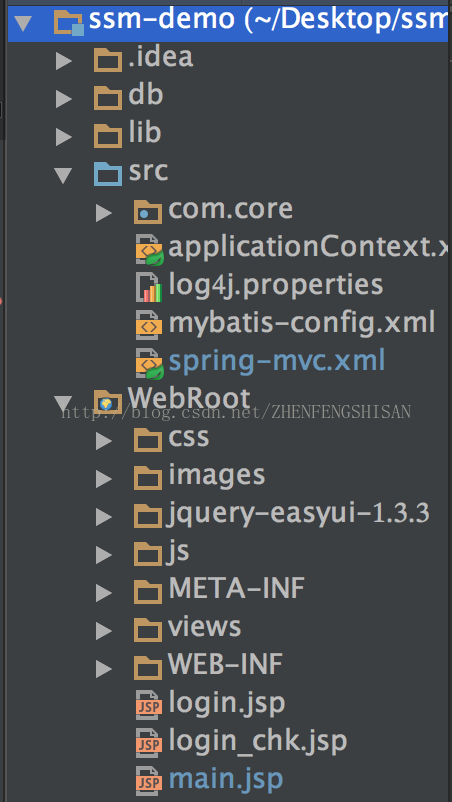Select the WEB-INF folder name
452x802 pixels.
[x=225, y=664]
